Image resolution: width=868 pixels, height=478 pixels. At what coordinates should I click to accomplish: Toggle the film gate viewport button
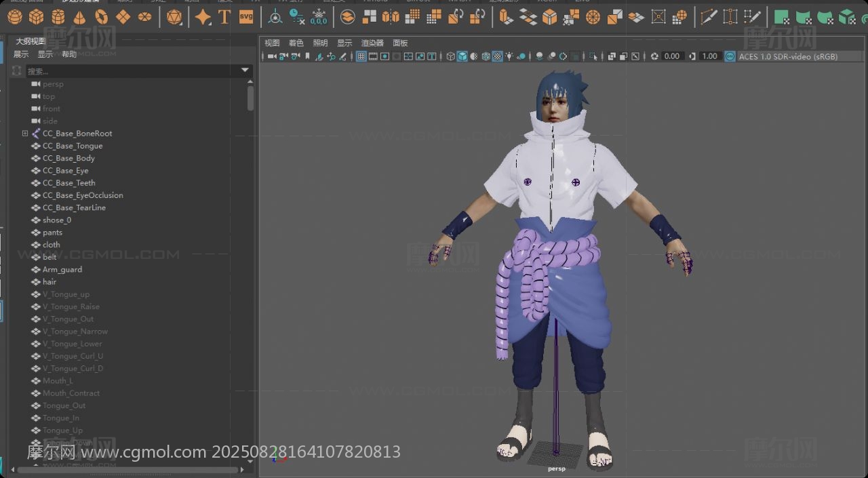373,56
